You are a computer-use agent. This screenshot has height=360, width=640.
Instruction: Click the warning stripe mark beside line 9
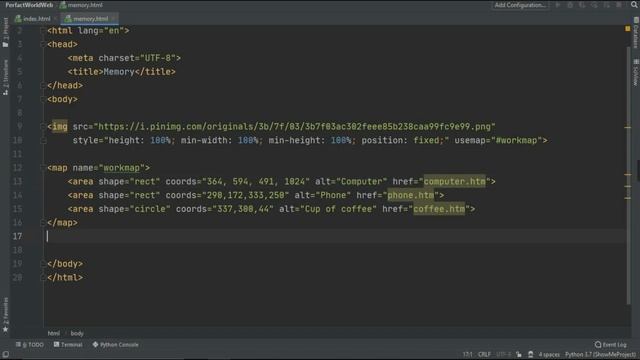(x=628, y=127)
